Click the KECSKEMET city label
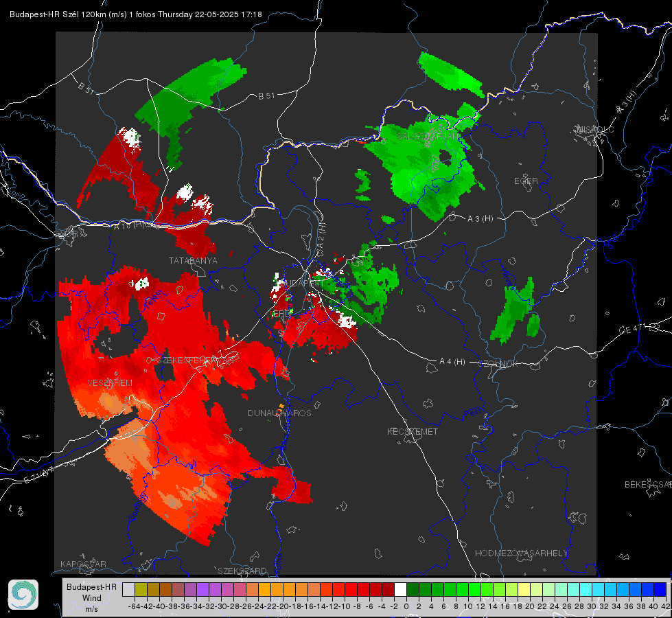The height and width of the screenshot is (618, 672). pos(413,432)
